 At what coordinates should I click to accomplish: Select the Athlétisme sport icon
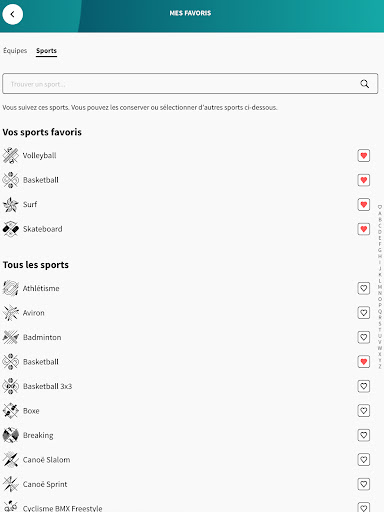pyautogui.click(x=11, y=288)
